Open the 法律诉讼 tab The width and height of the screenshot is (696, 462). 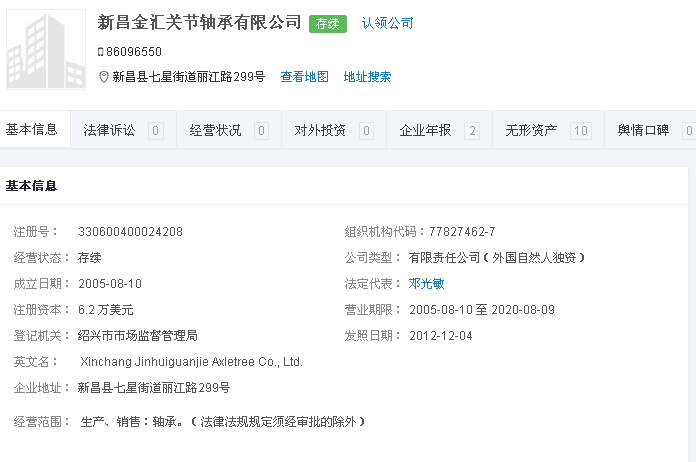109,130
